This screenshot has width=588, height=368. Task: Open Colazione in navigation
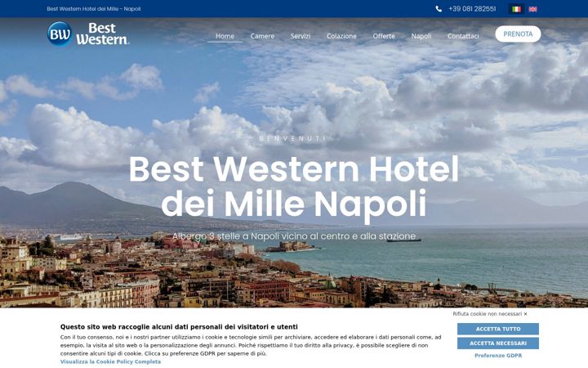341,36
